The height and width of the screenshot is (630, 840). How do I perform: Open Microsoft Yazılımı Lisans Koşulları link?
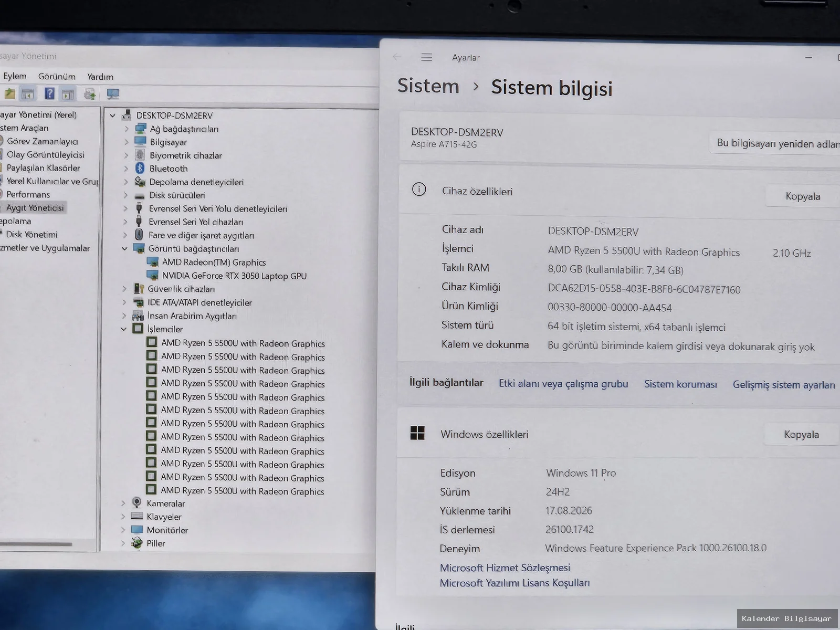coord(514,583)
